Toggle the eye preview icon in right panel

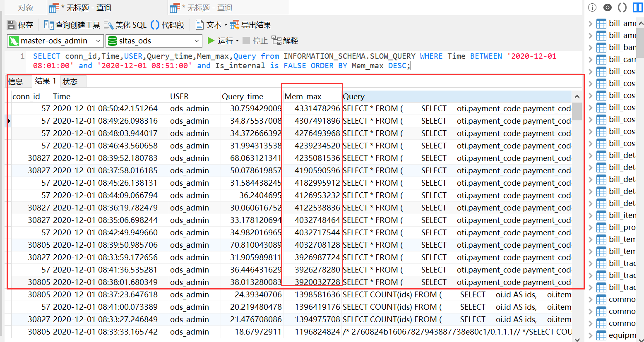tap(608, 7)
